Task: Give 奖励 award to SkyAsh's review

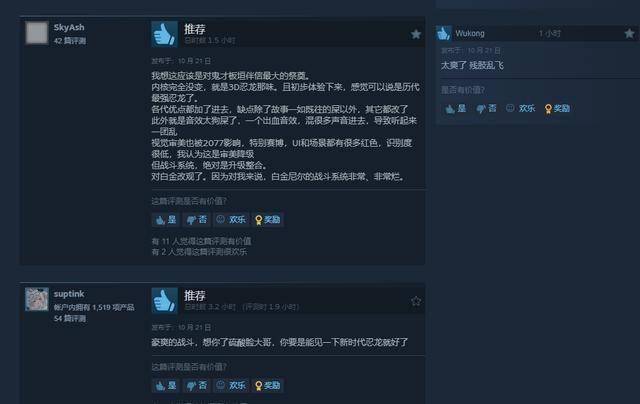Action: tap(268, 220)
